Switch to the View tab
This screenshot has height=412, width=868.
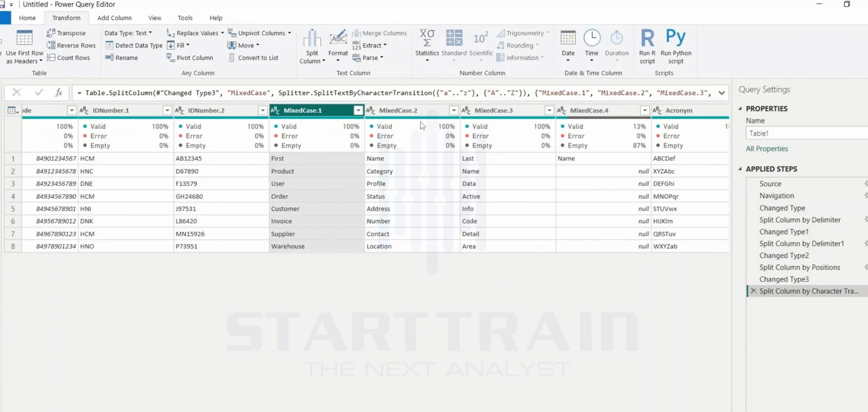155,18
